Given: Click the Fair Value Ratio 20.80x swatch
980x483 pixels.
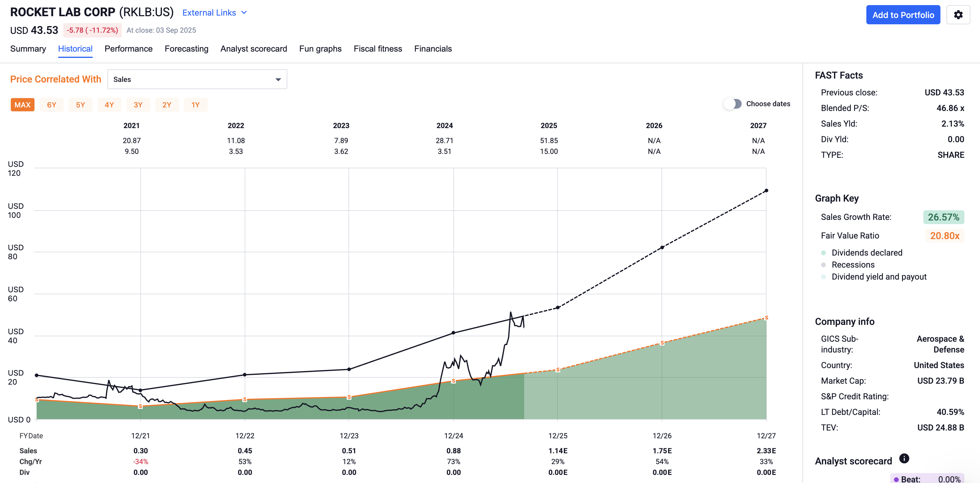Looking at the screenshot, I should (944, 235).
